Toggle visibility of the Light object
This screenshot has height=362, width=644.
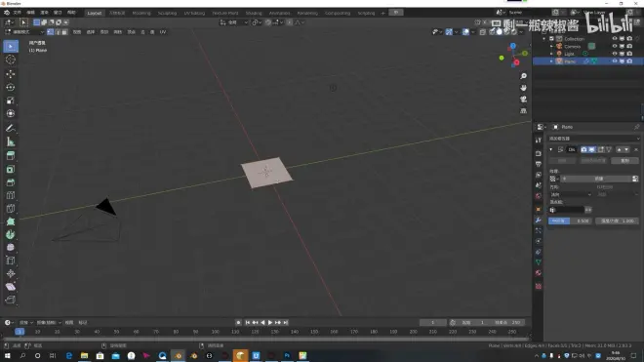tap(615, 54)
